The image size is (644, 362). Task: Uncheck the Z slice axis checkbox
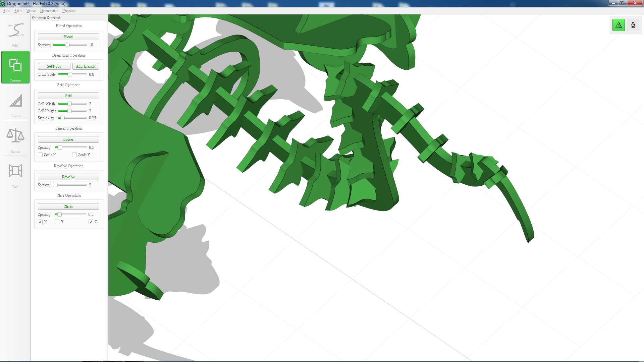91,222
